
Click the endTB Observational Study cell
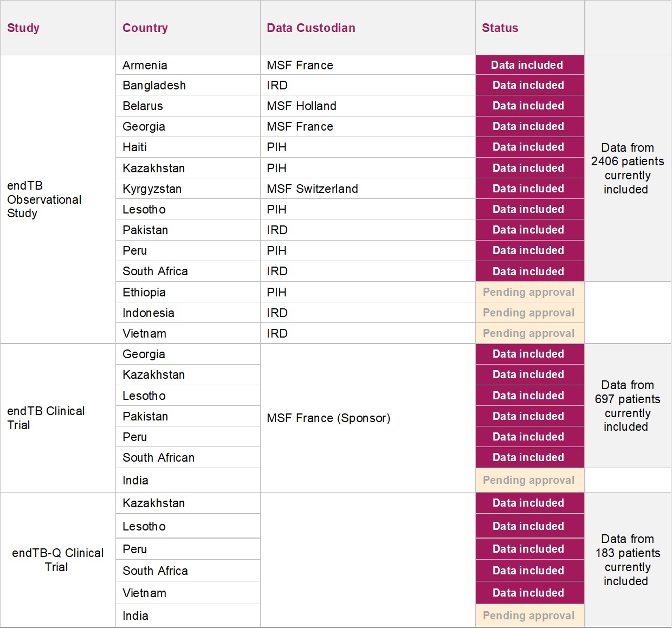pyautogui.click(x=44, y=199)
